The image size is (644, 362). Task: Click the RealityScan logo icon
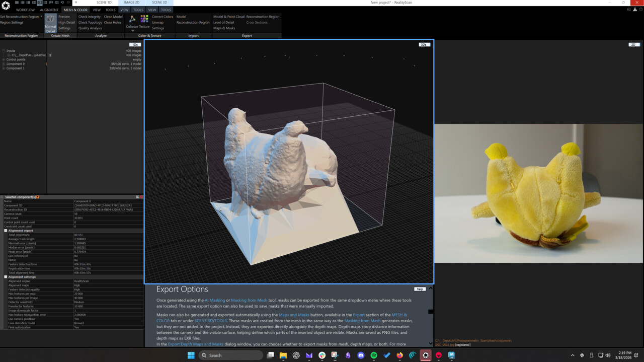(x=6, y=6)
